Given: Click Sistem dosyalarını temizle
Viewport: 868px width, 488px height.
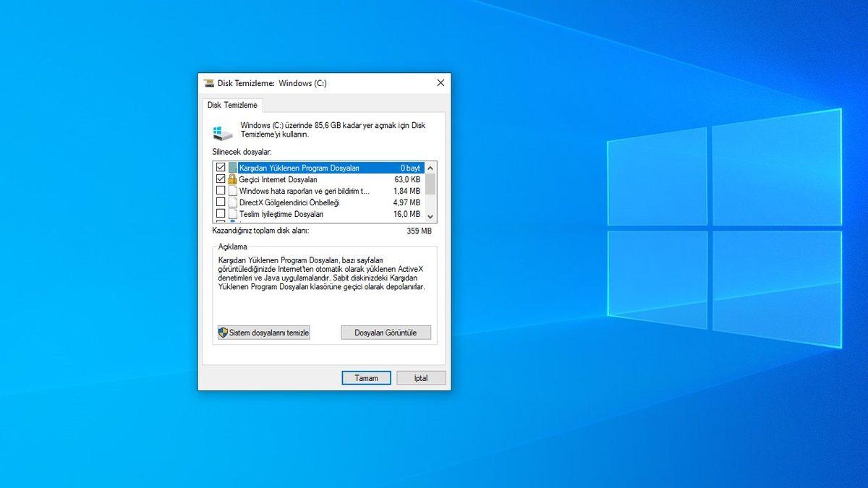Looking at the screenshot, I should 263,333.
